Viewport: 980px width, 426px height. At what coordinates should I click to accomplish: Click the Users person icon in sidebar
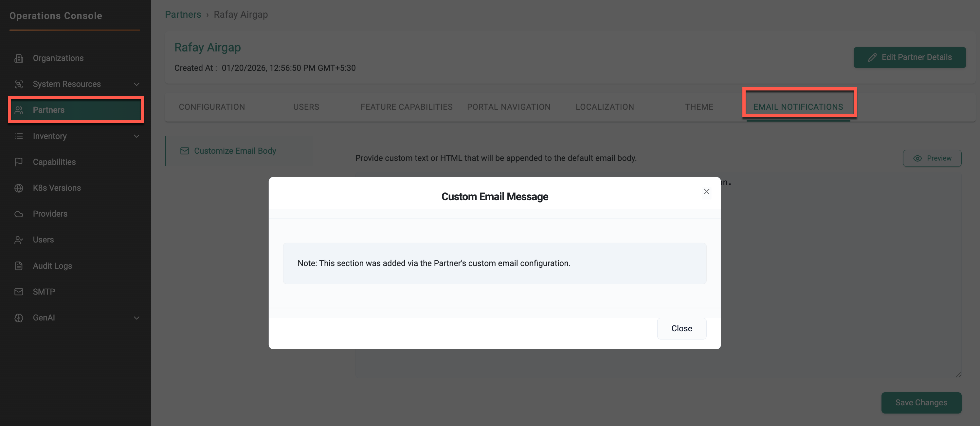[x=19, y=240]
